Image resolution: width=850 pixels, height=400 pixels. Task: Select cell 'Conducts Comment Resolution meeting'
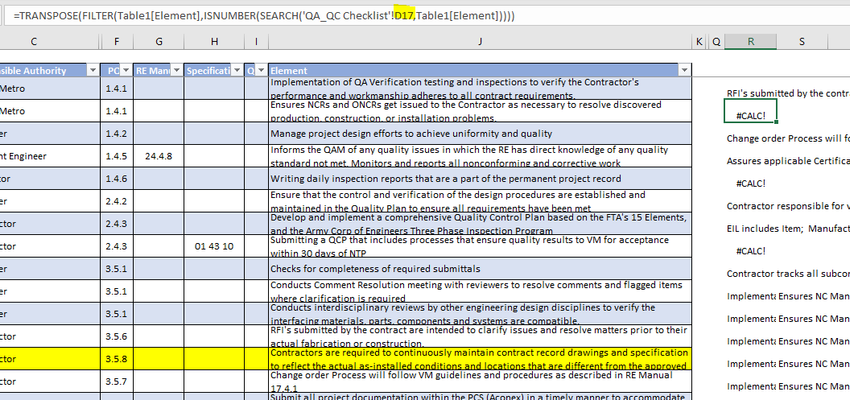(480, 291)
